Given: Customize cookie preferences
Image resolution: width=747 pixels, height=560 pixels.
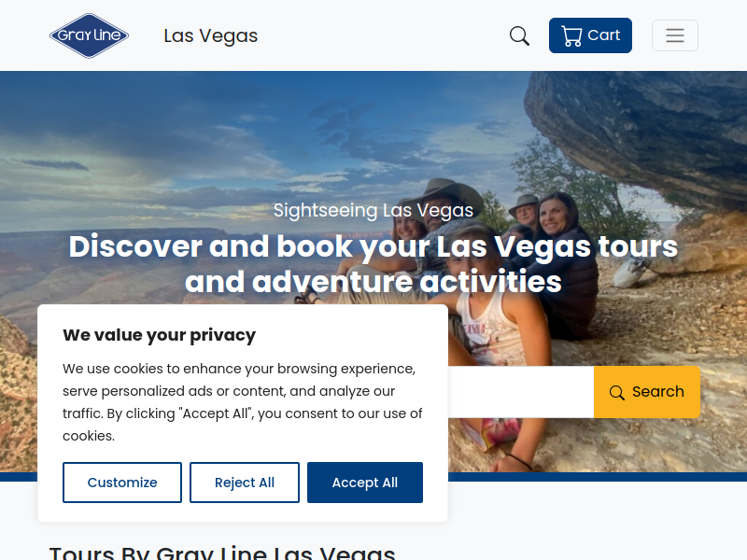Looking at the screenshot, I should coord(122,483).
